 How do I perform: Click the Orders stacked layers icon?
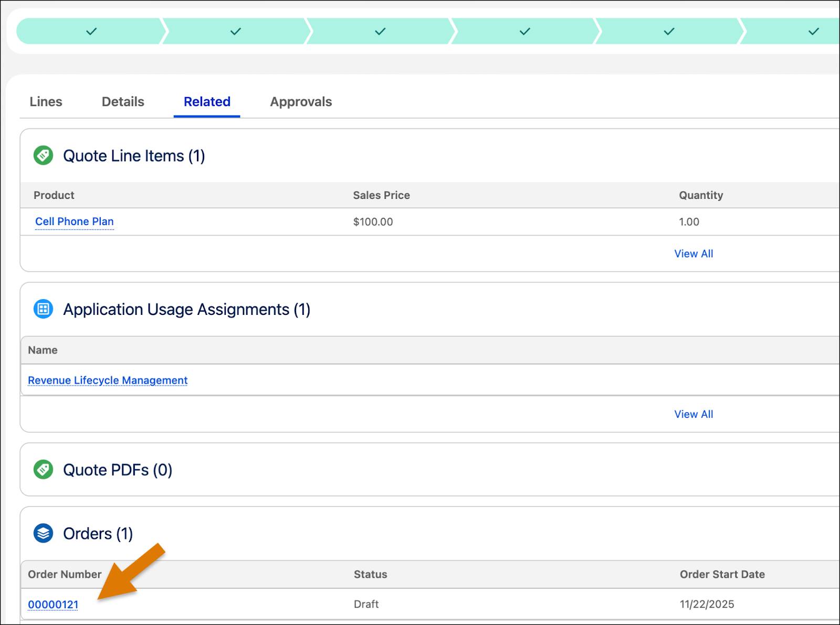(x=43, y=533)
